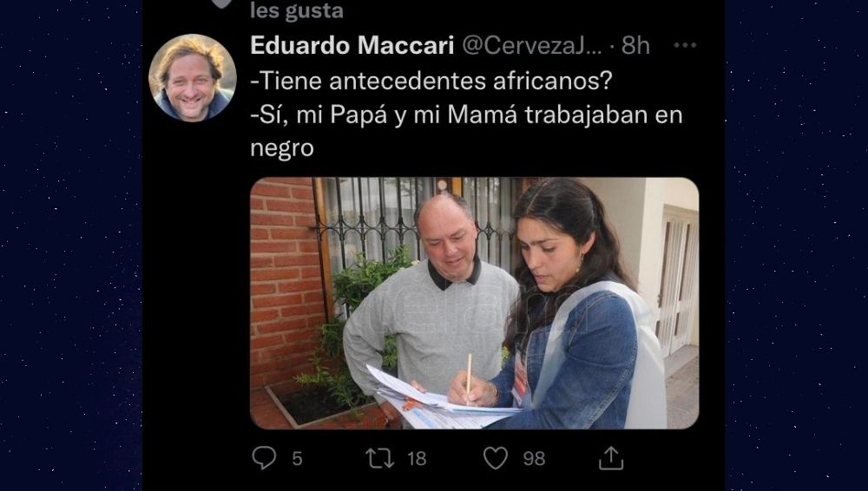Open the share upload arrow icon
The image size is (868, 491).
(x=611, y=458)
